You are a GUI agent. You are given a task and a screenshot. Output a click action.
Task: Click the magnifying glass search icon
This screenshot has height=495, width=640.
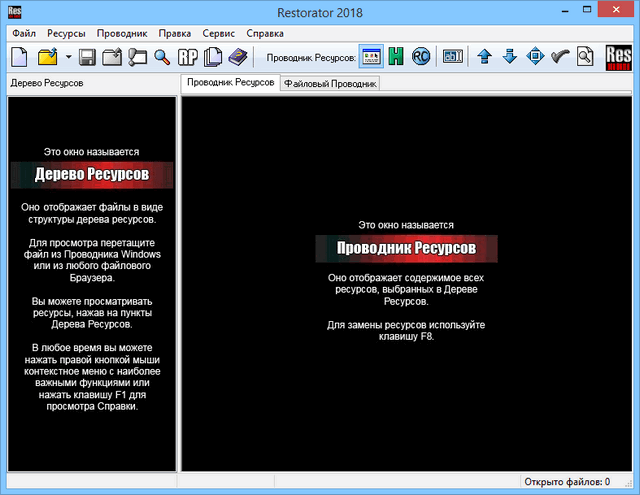pyautogui.click(x=161, y=56)
